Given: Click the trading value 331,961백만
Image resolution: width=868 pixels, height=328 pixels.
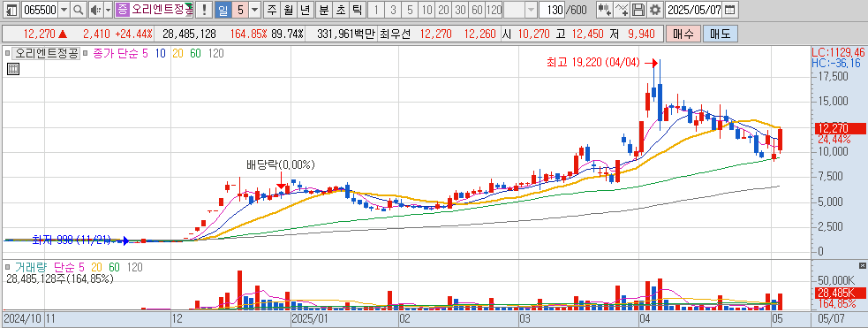Looking at the screenshot, I should [x=346, y=34].
